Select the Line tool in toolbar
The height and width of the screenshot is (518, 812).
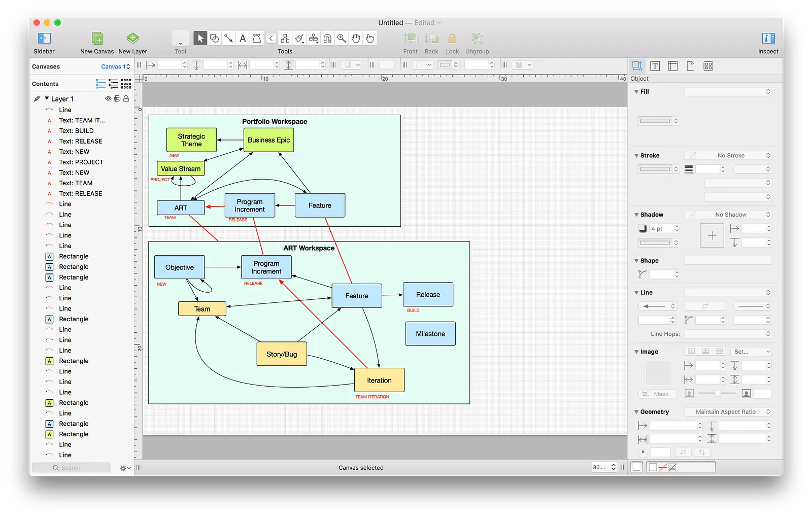tap(228, 38)
